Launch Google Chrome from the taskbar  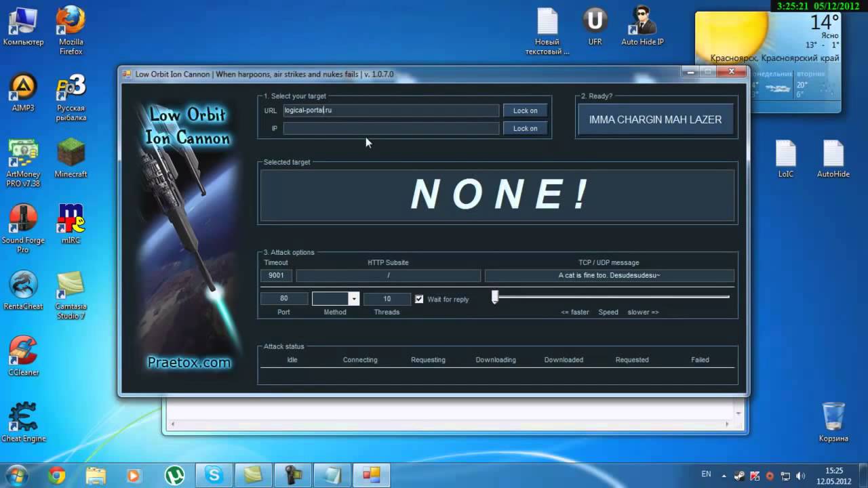coord(57,475)
